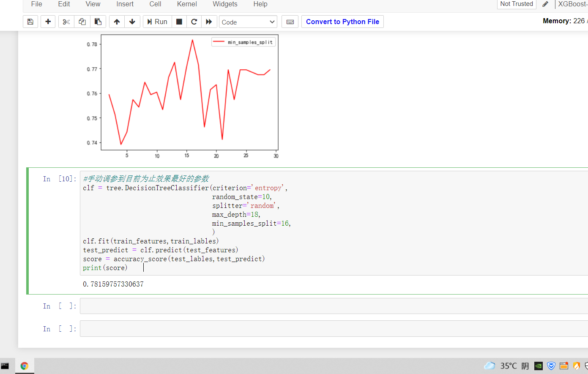Open the command palette keyboard icon
The width and height of the screenshot is (588, 374).
(290, 22)
